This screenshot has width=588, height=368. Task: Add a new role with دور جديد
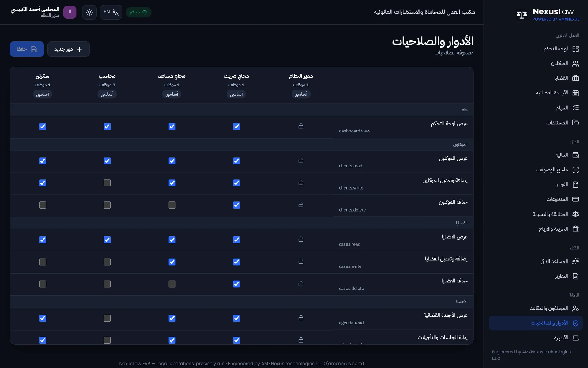[68, 49]
